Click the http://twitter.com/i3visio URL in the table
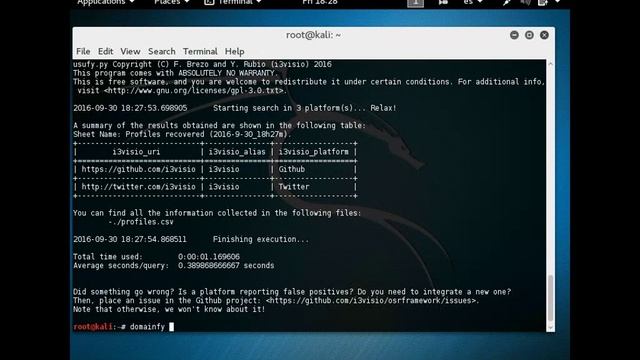The width and height of the screenshot is (640, 360). (x=138, y=187)
